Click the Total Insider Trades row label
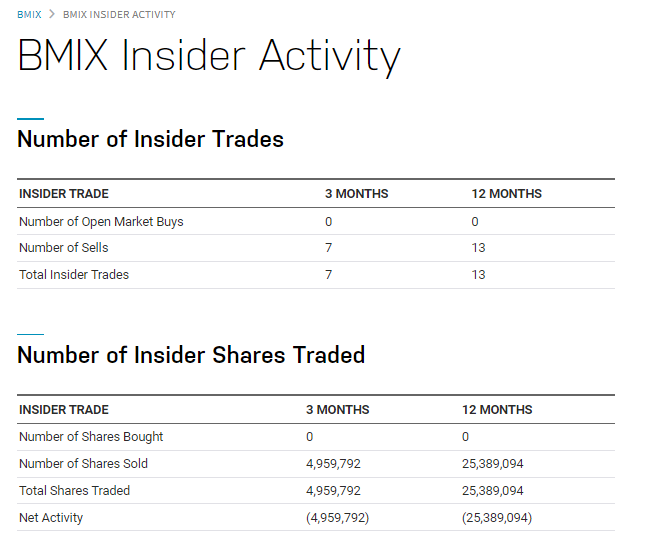The height and width of the screenshot is (551, 651). click(x=74, y=274)
